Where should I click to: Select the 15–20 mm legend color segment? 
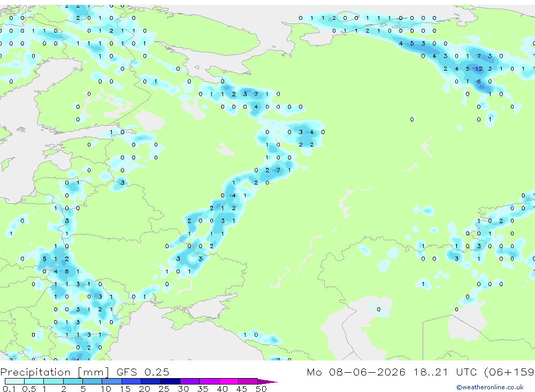(x=131, y=381)
